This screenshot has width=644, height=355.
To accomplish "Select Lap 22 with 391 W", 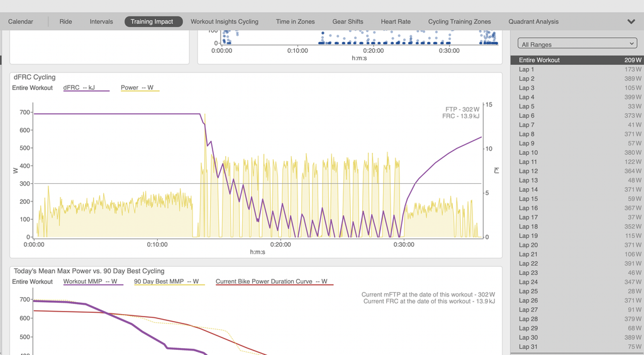I will (577, 263).
